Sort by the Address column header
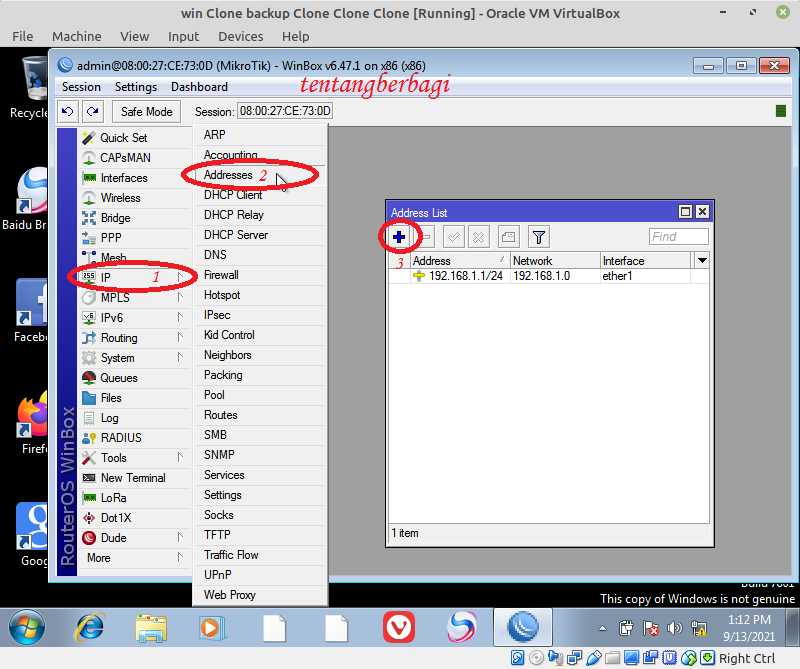 click(x=460, y=261)
